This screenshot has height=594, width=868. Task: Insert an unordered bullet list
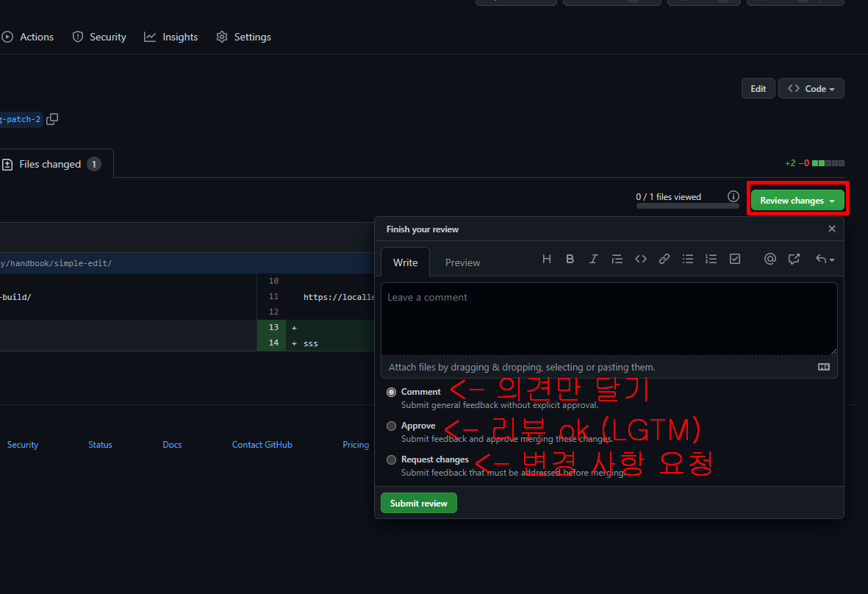click(x=688, y=259)
